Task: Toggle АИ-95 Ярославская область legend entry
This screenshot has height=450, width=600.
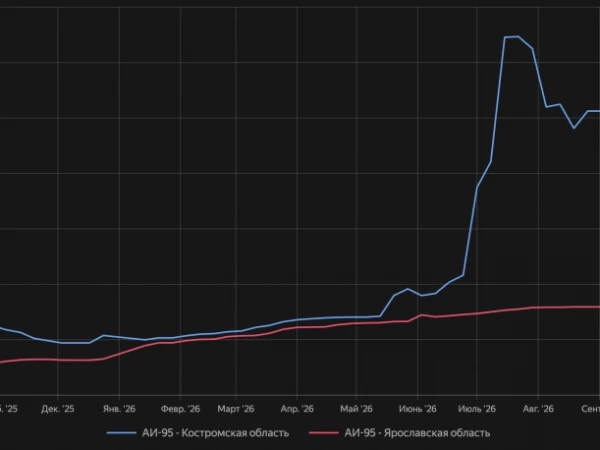Action: click(399, 433)
